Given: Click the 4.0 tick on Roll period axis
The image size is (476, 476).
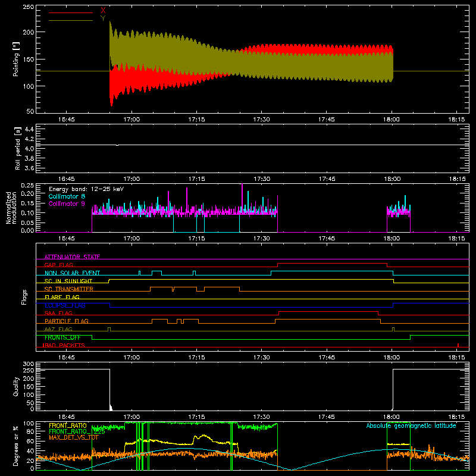Looking at the screenshot, I should click(29, 149).
